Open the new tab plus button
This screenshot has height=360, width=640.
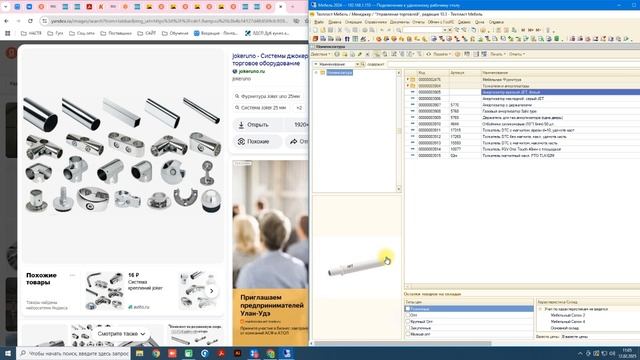coord(292,7)
